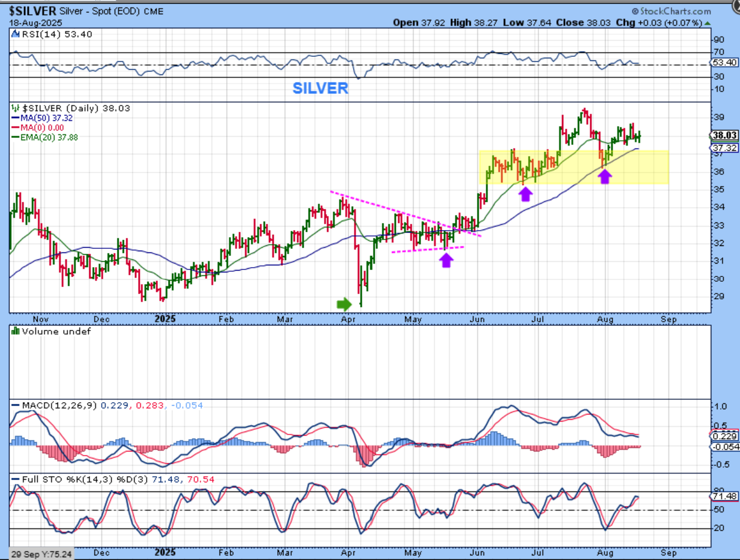
Task: Click the green up triangle beside Chg value
Action: [x=708, y=23]
